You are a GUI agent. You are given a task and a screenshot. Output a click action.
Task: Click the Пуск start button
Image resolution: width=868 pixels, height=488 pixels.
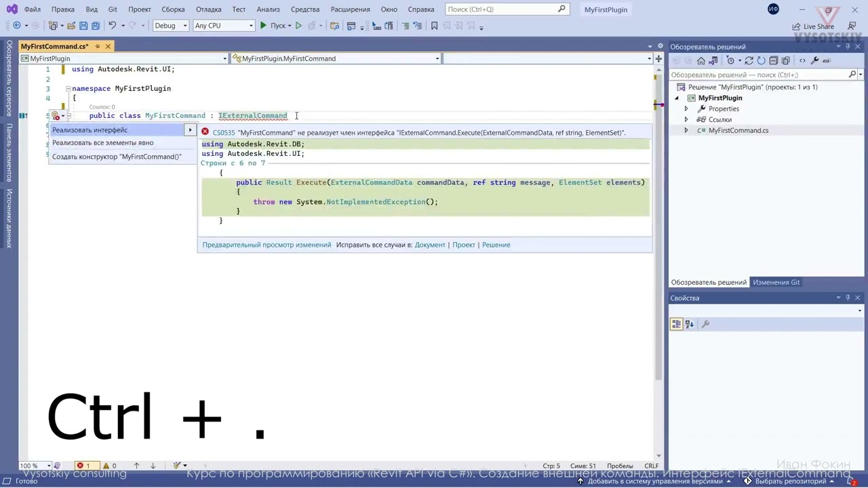point(274,26)
